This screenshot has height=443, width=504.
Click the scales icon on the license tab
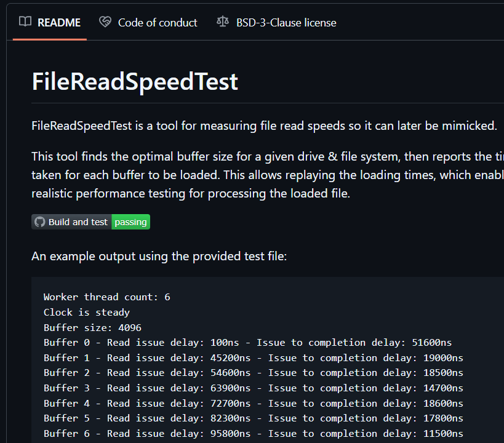[x=222, y=22]
